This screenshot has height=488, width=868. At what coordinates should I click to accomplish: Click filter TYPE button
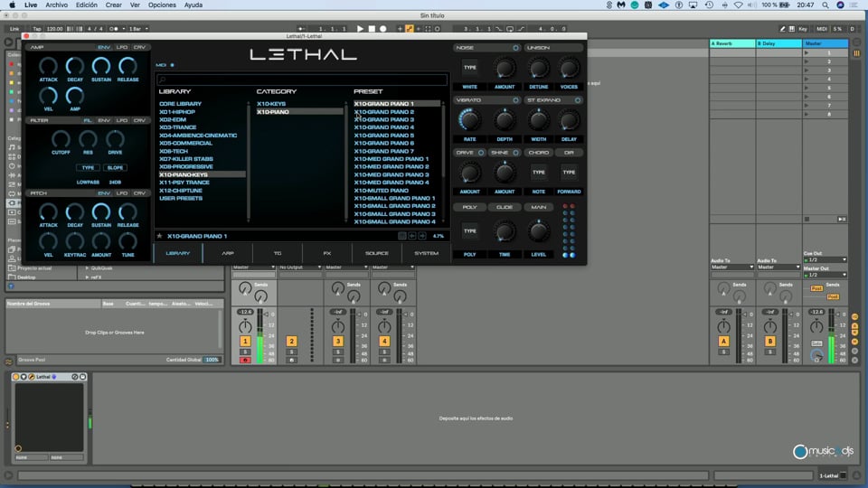[88, 168]
